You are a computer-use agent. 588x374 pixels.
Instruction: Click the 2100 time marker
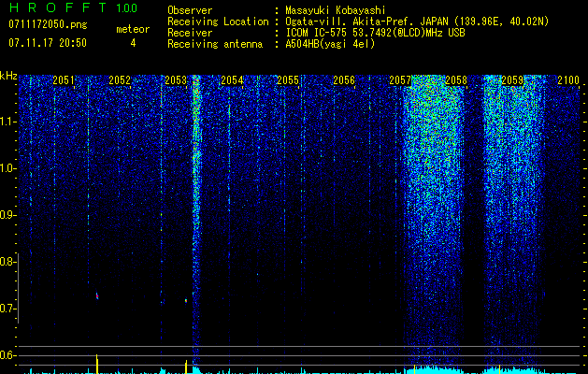[x=568, y=80]
